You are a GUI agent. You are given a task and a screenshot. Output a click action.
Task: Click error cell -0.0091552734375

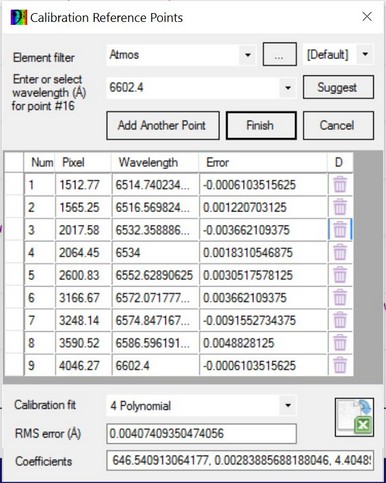click(263, 320)
